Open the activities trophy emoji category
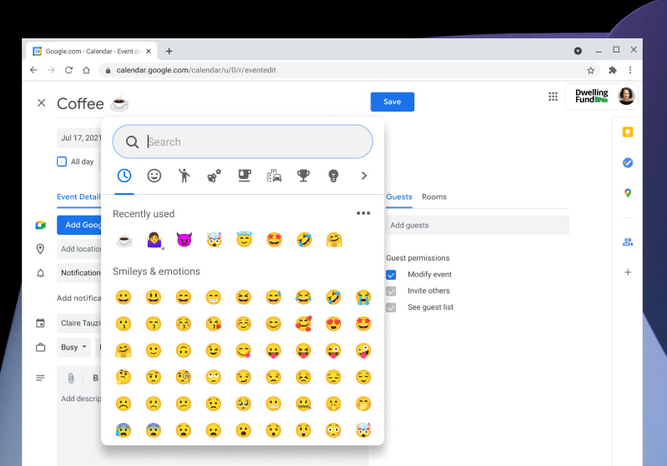The width and height of the screenshot is (667, 466). (303, 175)
